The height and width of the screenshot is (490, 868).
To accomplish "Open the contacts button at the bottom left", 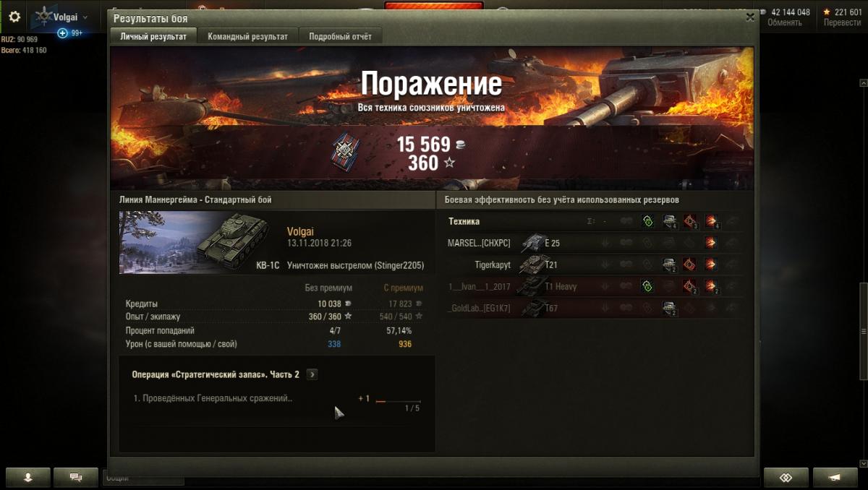I will (x=28, y=478).
